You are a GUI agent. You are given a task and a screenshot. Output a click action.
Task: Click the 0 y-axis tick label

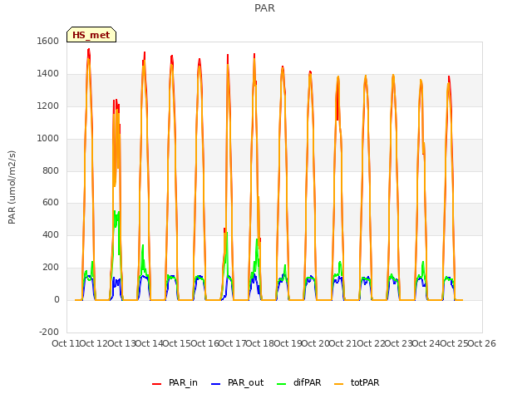pos(57,299)
